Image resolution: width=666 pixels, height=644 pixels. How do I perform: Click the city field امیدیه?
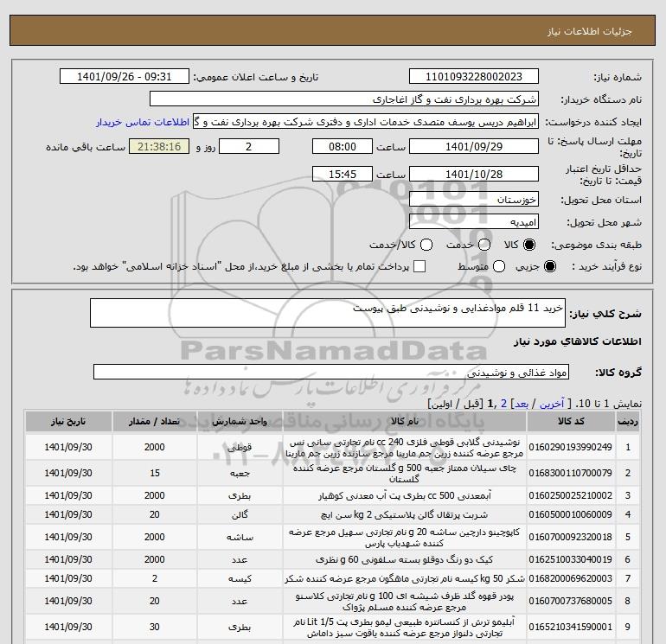pos(474,221)
